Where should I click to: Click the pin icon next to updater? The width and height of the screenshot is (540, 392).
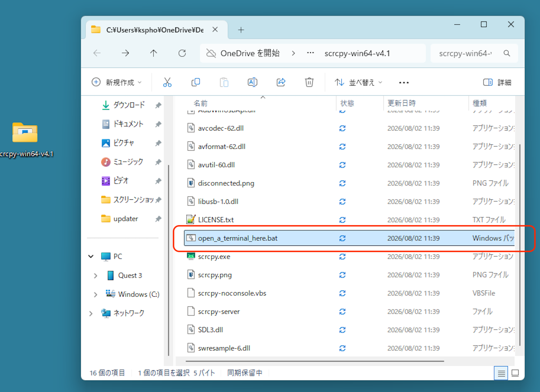pyautogui.click(x=158, y=219)
